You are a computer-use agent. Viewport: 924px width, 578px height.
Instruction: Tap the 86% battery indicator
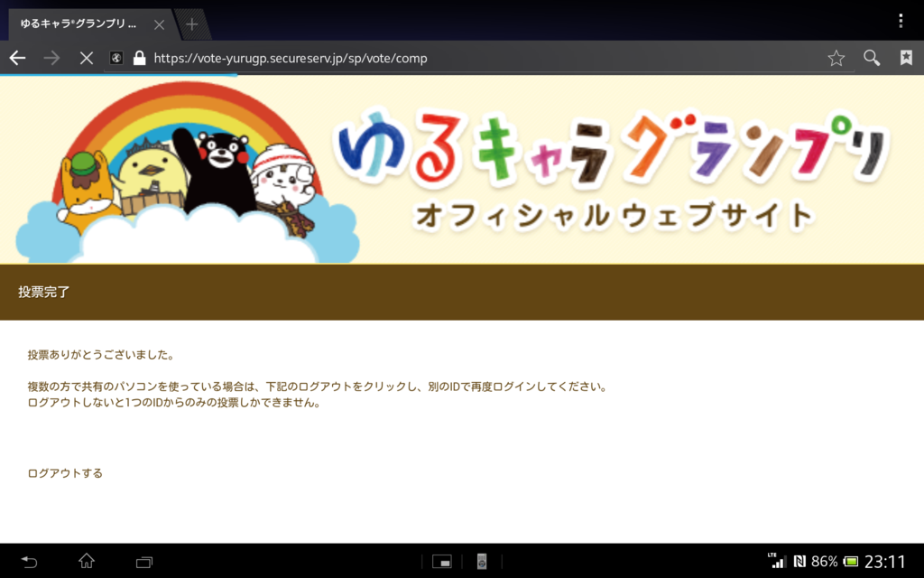coord(835,561)
